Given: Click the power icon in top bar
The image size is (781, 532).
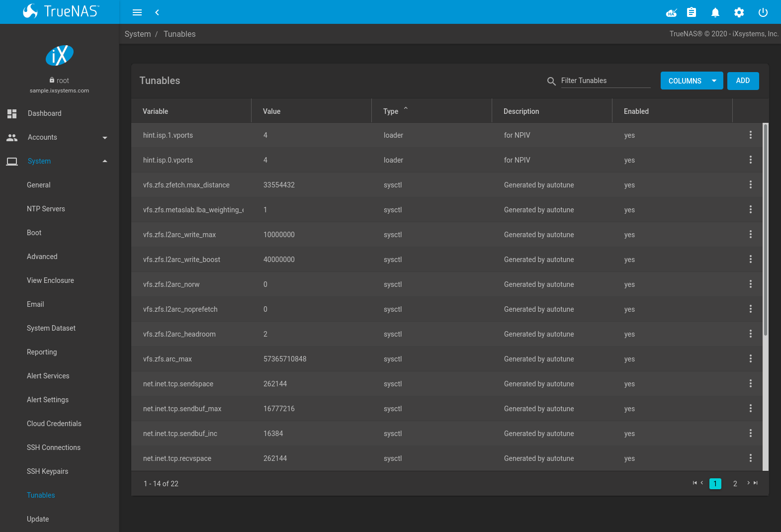Looking at the screenshot, I should coord(763,12).
